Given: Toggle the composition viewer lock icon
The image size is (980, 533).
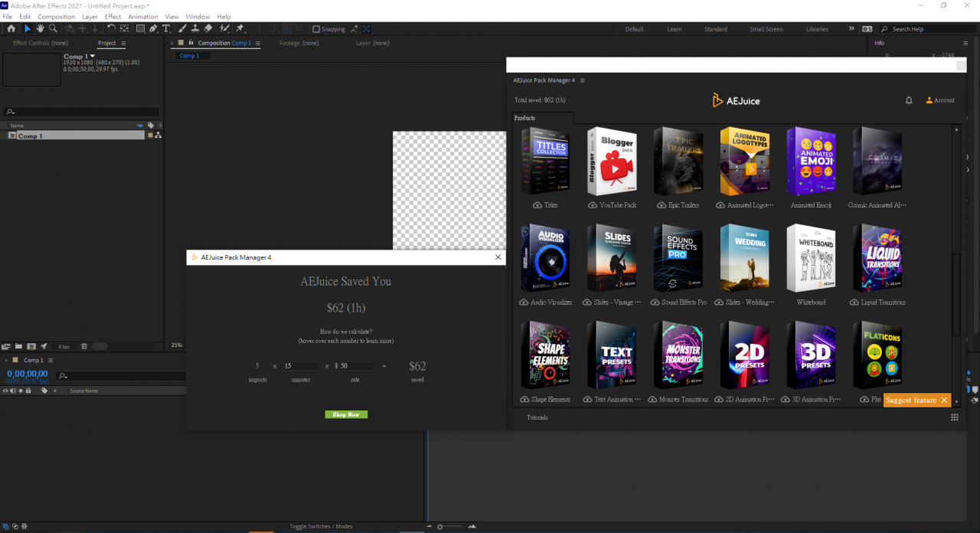Looking at the screenshot, I should (x=191, y=43).
